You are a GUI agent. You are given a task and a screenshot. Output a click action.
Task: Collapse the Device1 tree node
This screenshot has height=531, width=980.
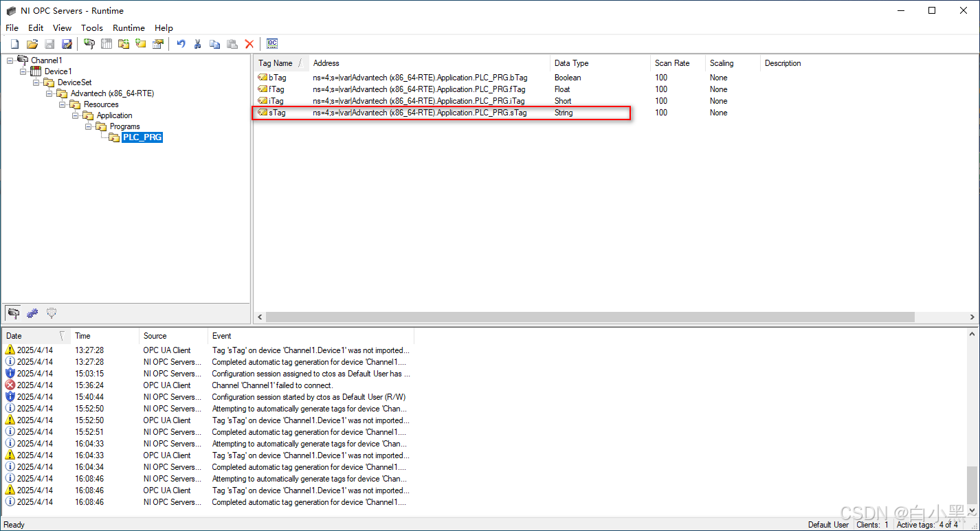(x=23, y=71)
